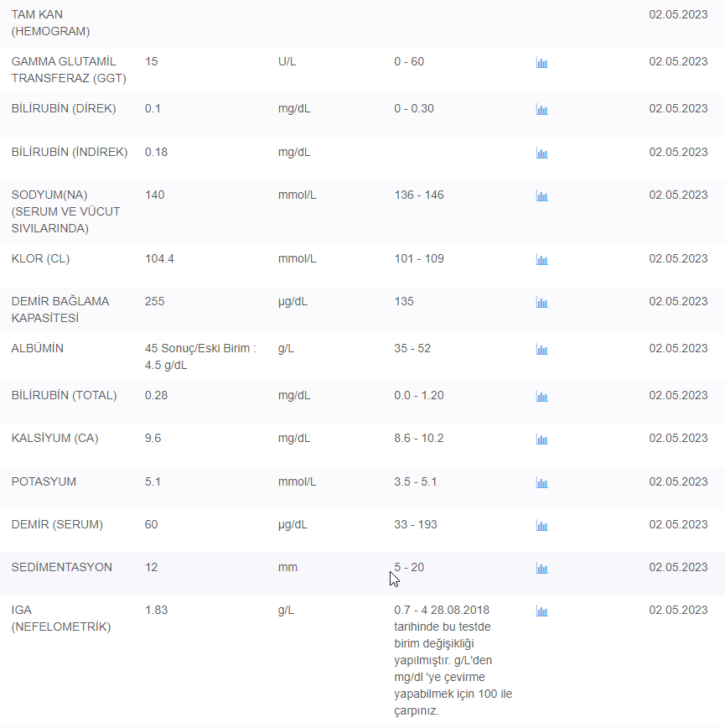Screen dimensions: 725x728
Task: Show Albümin result history chart
Action: [x=541, y=350]
